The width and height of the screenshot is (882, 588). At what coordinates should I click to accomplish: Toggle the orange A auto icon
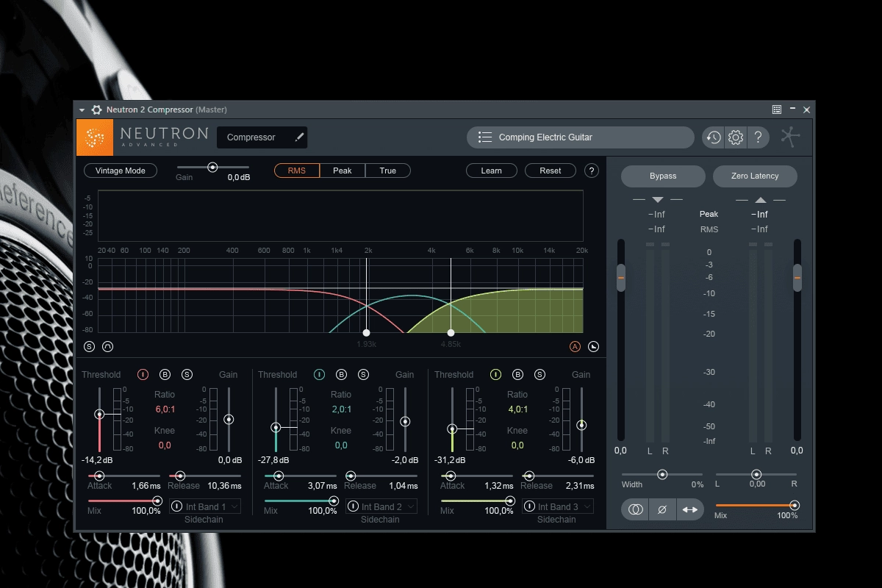575,346
